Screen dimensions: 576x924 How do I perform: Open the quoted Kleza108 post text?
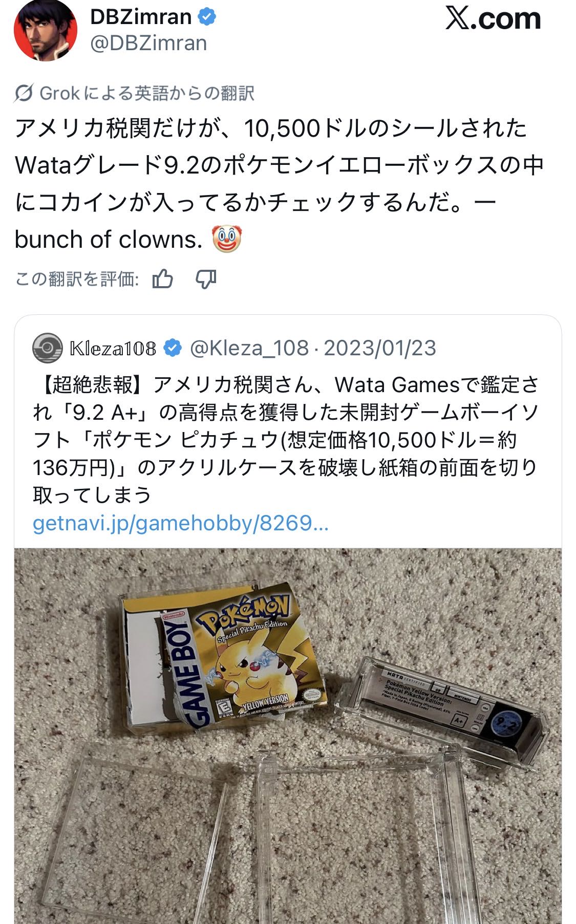click(x=286, y=440)
